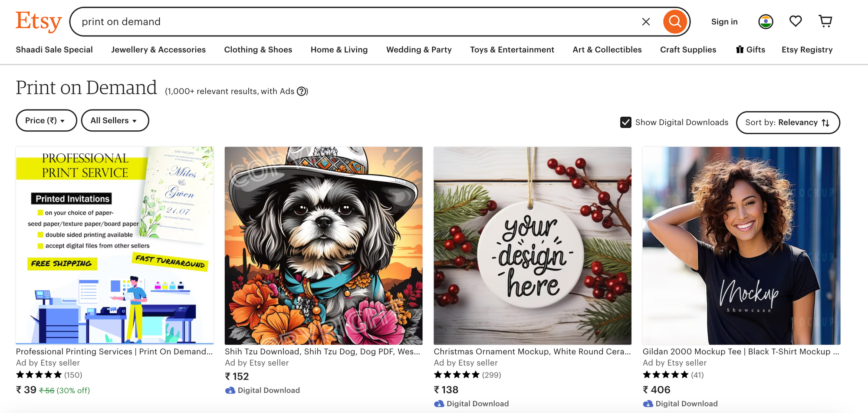This screenshot has height=413, width=868.
Task: Click the gift icon beside Gifts
Action: click(739, 50)
